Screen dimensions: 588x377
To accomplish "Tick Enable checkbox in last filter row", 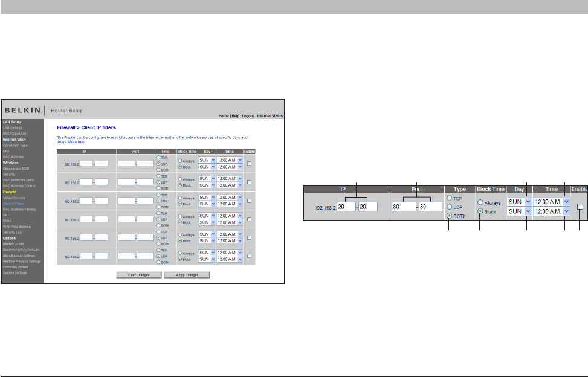I will (x=250, y=256).
